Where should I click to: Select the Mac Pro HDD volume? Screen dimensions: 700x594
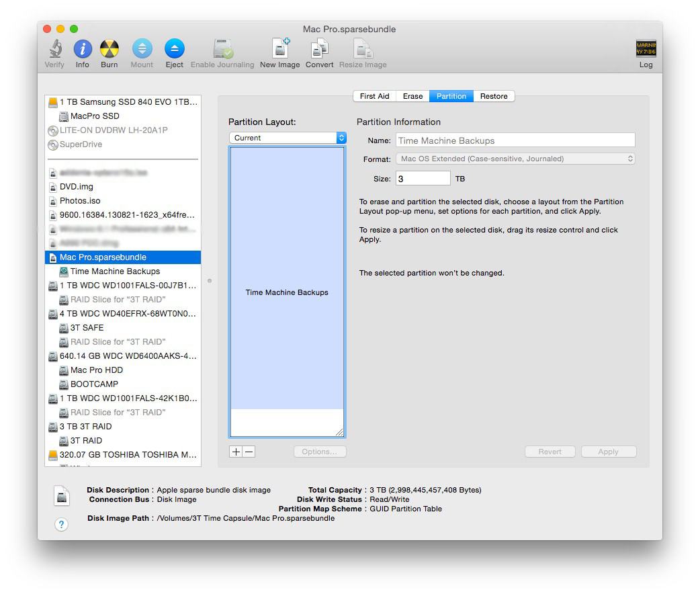[123, 370]
